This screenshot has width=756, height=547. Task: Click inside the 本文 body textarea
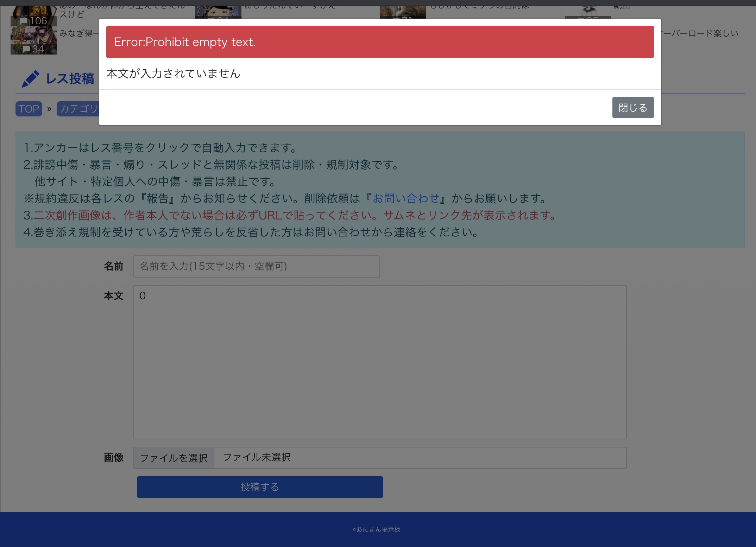click(x=379, y=362)
